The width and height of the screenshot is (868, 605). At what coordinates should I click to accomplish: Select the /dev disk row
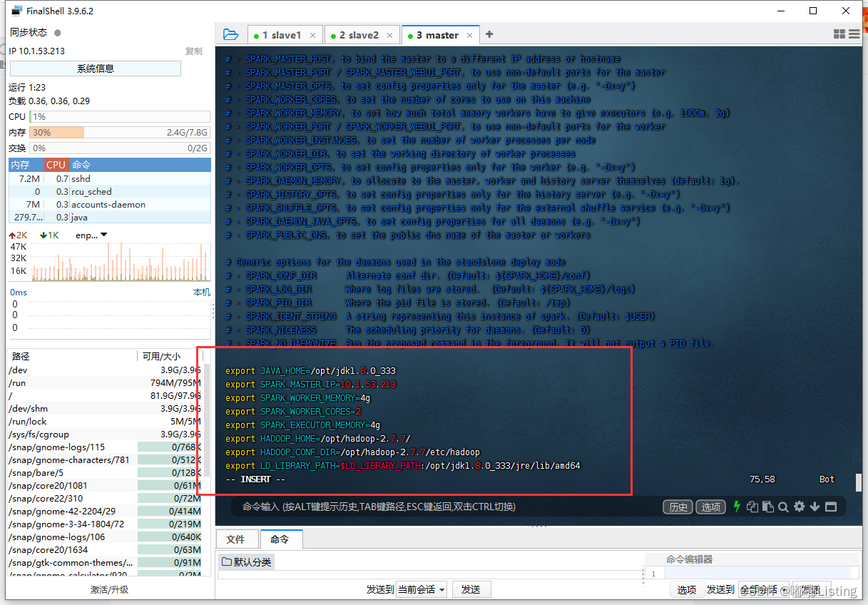pyautogui.click(x=106, y=370)
